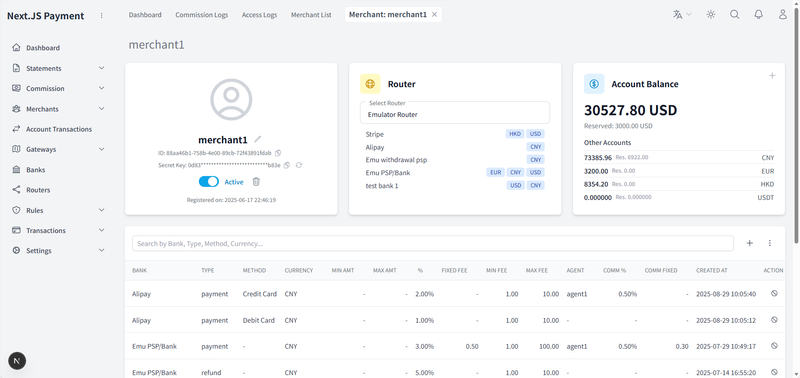Expand the Transactions menu
This screenshot has width=800, height=378.
click(x=58, y=230)
